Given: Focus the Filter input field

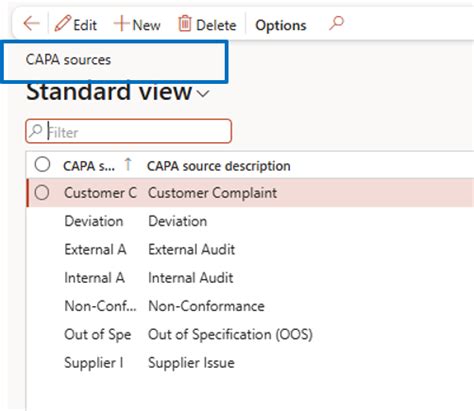Looking at the screenshot, I should [x=129, y=131].
